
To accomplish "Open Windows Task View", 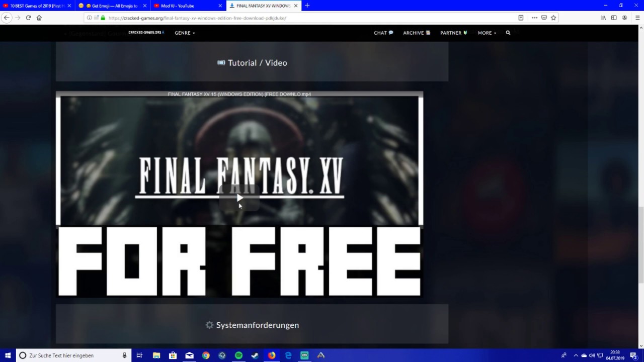I will pos(139,355).
